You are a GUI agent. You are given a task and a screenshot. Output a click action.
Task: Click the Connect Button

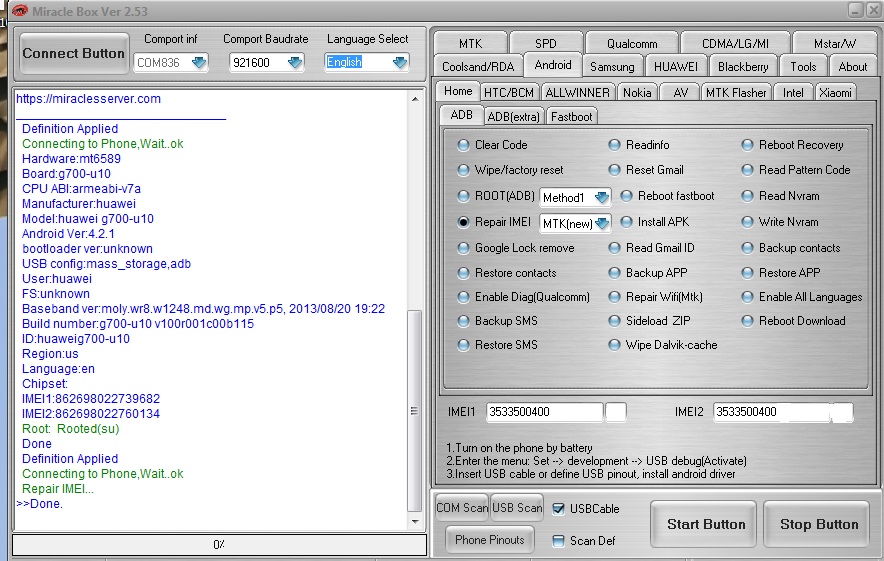(74, 54)
